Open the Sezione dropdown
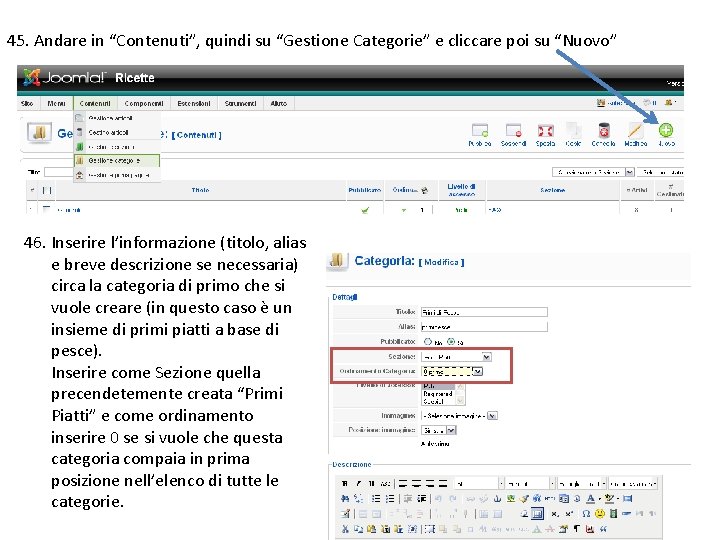The height and width of the screenshot is (540, 720). pos(456,356)
